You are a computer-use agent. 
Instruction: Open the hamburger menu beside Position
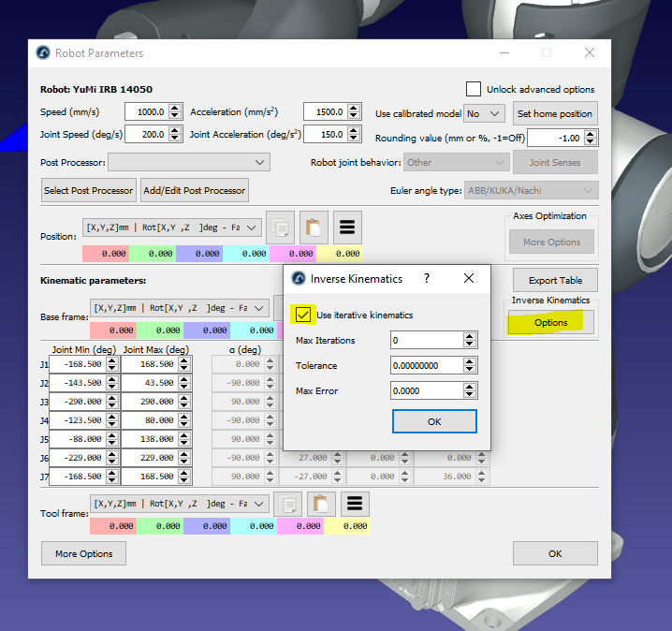pos(348,227)
